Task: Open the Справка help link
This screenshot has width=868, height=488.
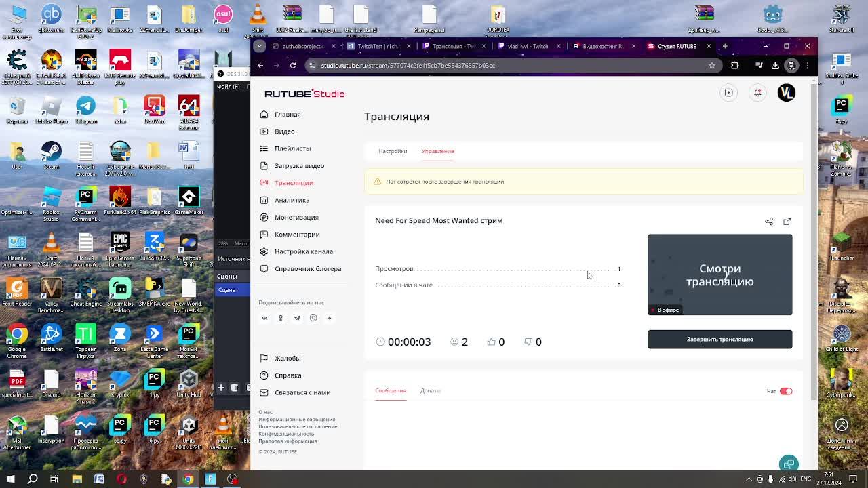Action: coord(288,375)
